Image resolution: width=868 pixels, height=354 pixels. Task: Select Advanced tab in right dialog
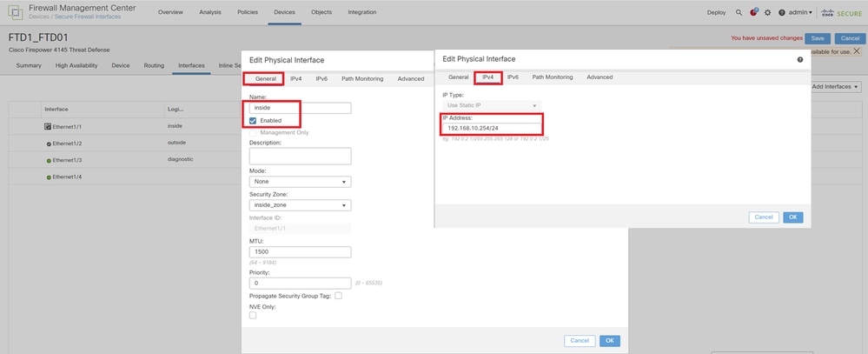click(600, 77)
